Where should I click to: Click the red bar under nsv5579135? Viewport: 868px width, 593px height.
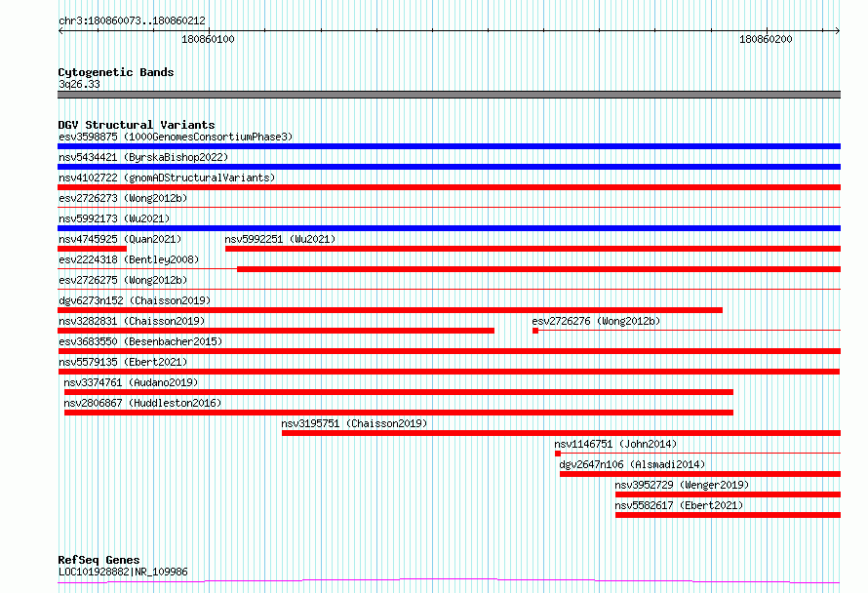pyautogui.click(x=449, y=372)
